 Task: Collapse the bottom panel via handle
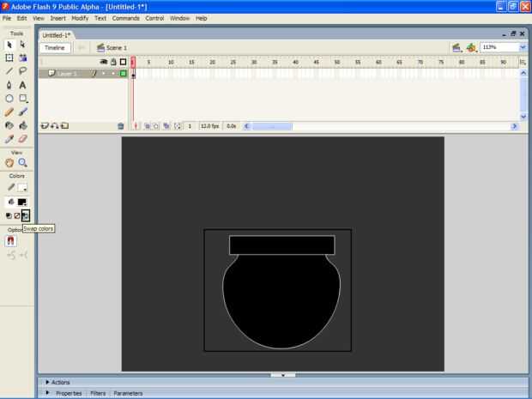pyautogui.click(x=282, y=375)
